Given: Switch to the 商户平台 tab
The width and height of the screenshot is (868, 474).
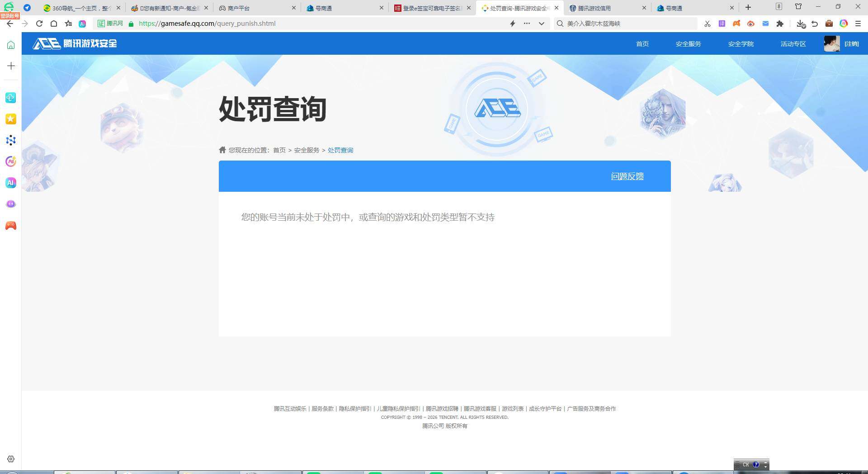Looking at the screenshot, I should 256,8.
